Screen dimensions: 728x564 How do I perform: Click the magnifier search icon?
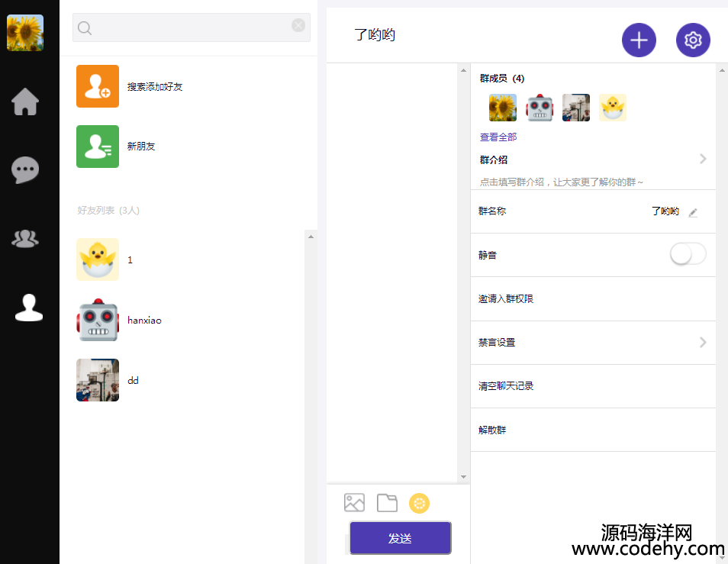(85, 27)
